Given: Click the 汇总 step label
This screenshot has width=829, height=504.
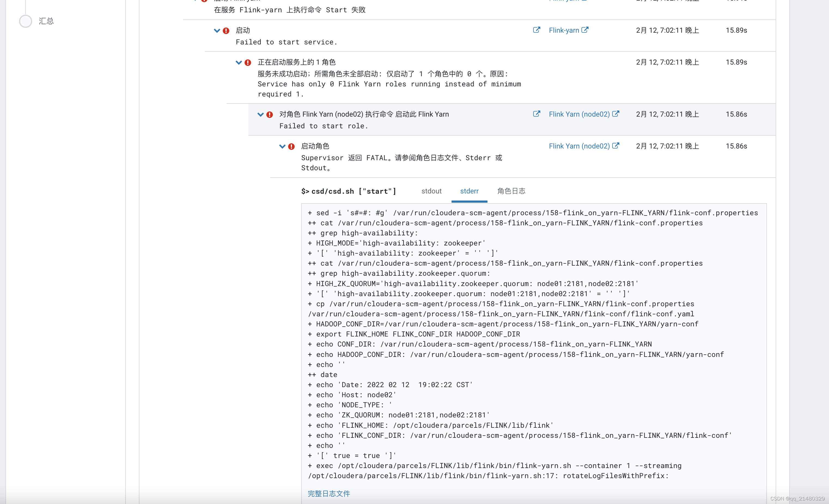Looking at the screenshot, I should pos(46,21).
